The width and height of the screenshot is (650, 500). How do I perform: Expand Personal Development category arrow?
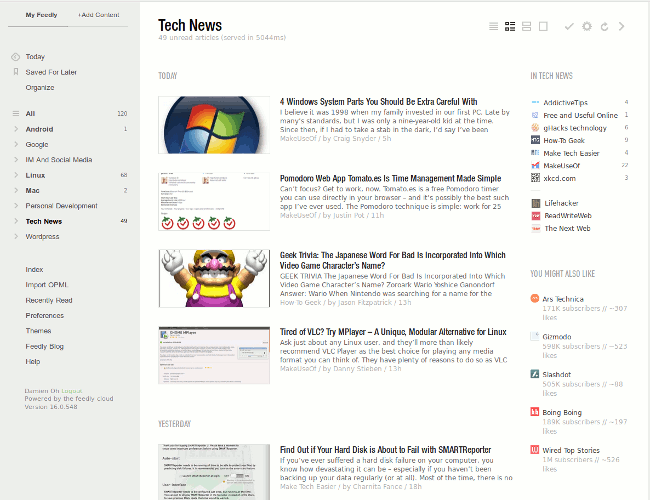(x=16, y=206)
